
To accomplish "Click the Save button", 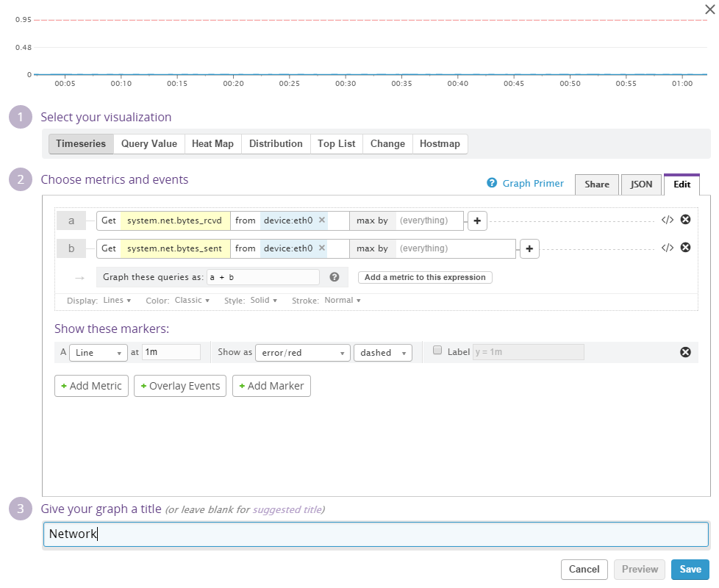I will (690, 569).
